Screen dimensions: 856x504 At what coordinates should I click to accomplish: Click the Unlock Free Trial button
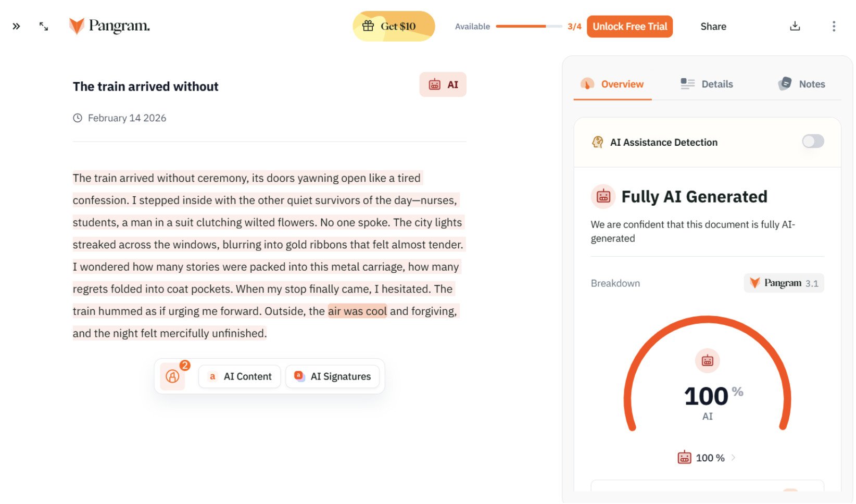click(630, 27)
